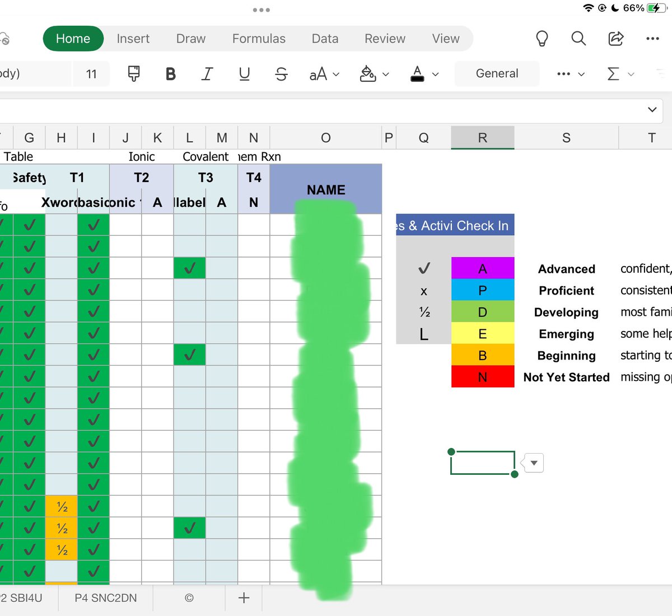Image resolution: width=672 pixels, height=616 pixels.
Task: Select the Emerging label cell
Action: (566, 334)
